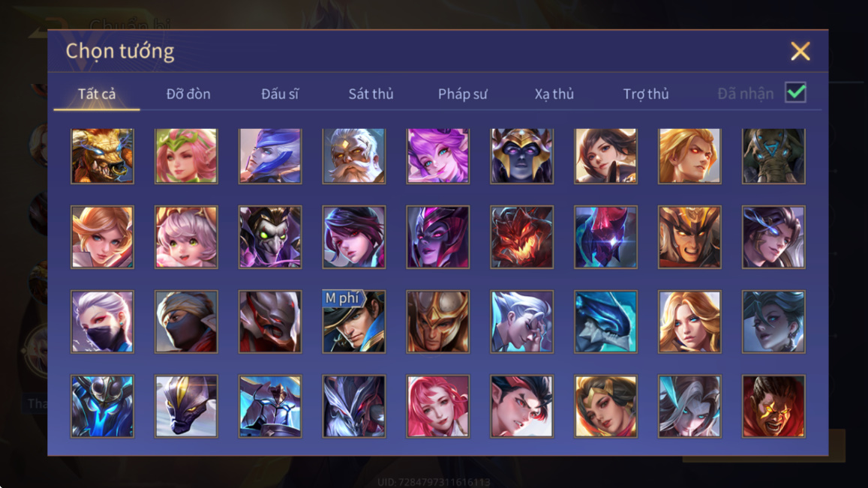Open the Trợ thủ tab
Image resolution: width=868 pixels, height=488 pixels.
point(646,94)
